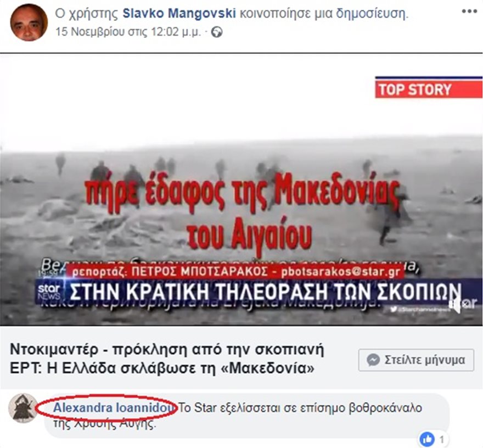
Task: Open the comment's reaction count 1
Action: pos(442,439)
